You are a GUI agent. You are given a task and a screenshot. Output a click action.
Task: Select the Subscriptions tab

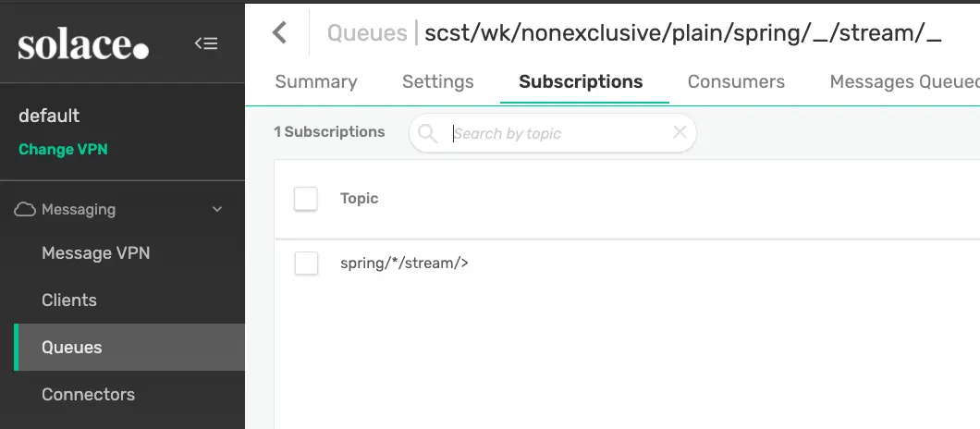[581, 82]
